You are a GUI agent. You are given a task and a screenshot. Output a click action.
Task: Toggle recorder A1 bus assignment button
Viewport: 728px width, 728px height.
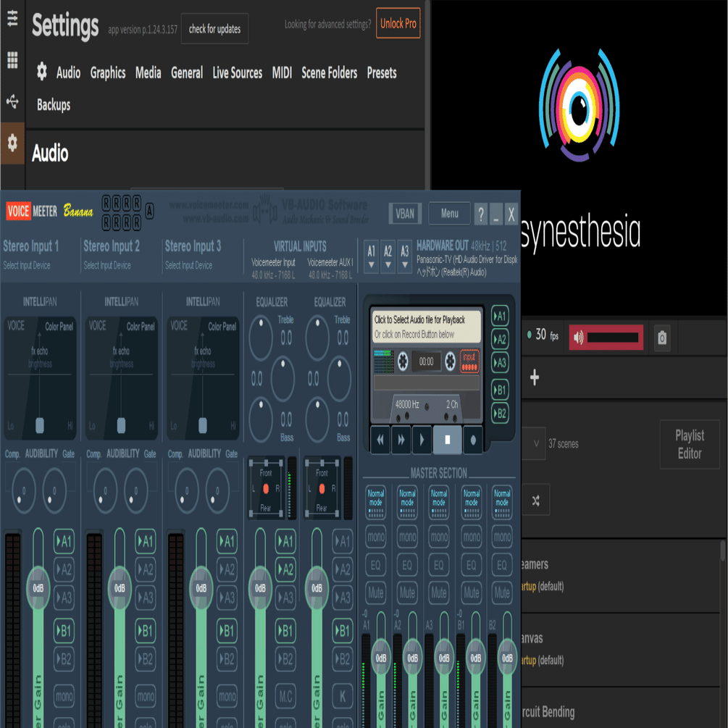pyautogui.click(x=500, y=317)
